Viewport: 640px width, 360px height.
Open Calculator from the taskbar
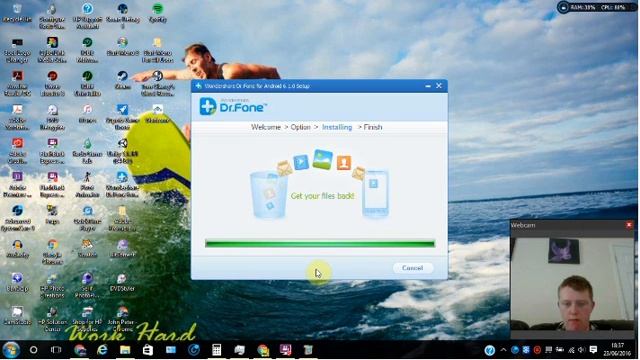(x=217, y=350)
